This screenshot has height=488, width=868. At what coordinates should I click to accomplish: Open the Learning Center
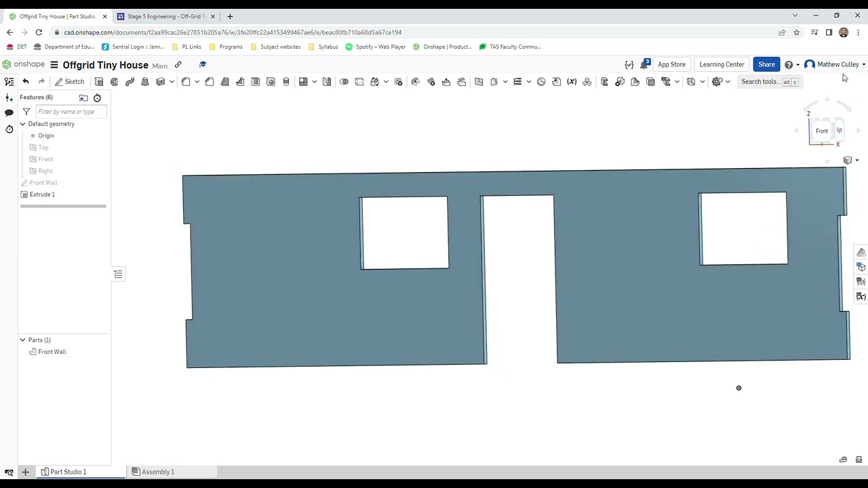coord(722,64)
